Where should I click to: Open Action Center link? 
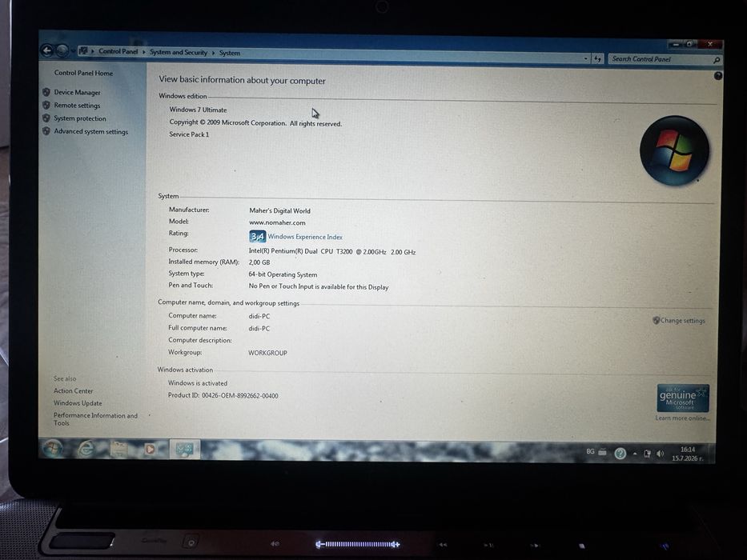[74, 391]
